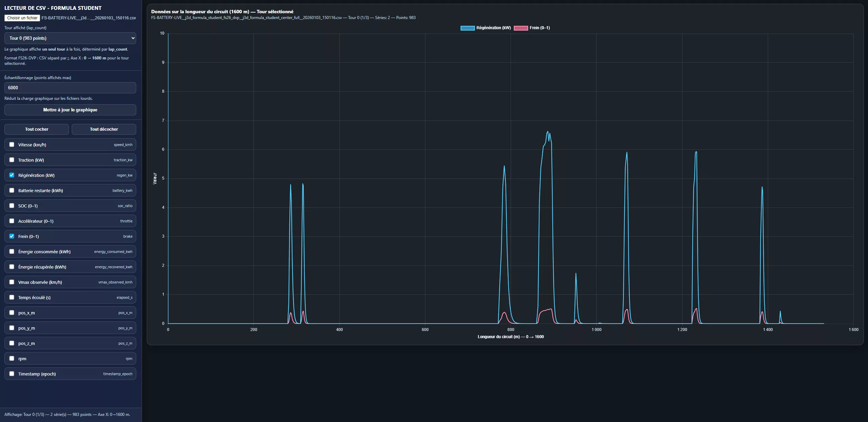Enable the SOC (0–1) checkbox

[12, 206]
